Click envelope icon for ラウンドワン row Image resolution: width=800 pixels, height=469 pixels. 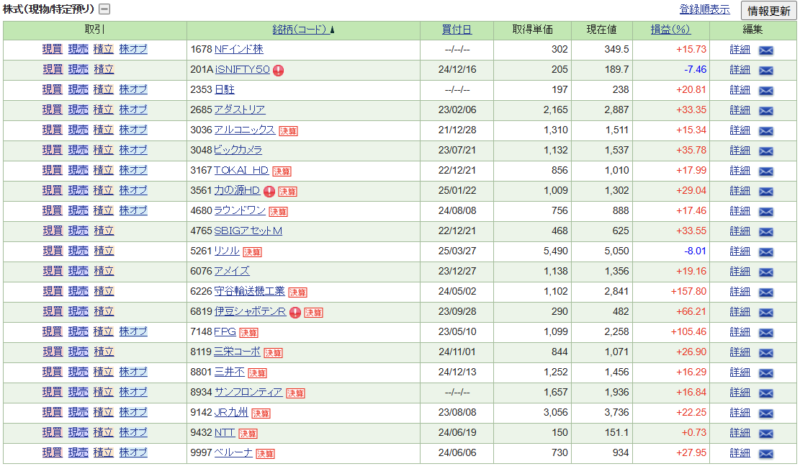point(766,212)
